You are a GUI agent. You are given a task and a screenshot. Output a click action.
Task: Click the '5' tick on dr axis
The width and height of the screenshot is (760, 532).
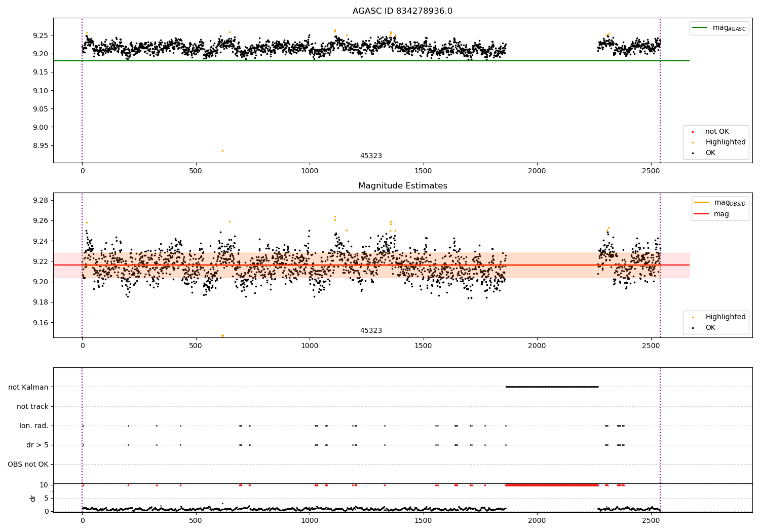tap(46, 498)
